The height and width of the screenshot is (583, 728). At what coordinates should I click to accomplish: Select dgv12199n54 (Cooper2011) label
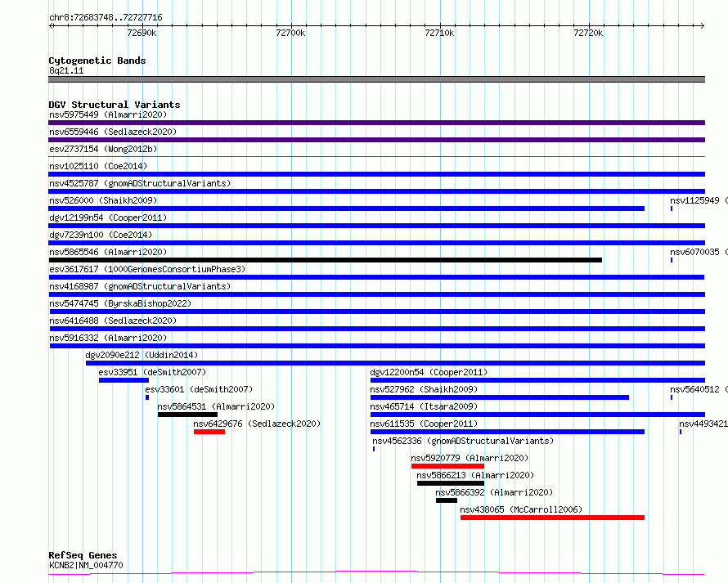(x=108, y=218)
